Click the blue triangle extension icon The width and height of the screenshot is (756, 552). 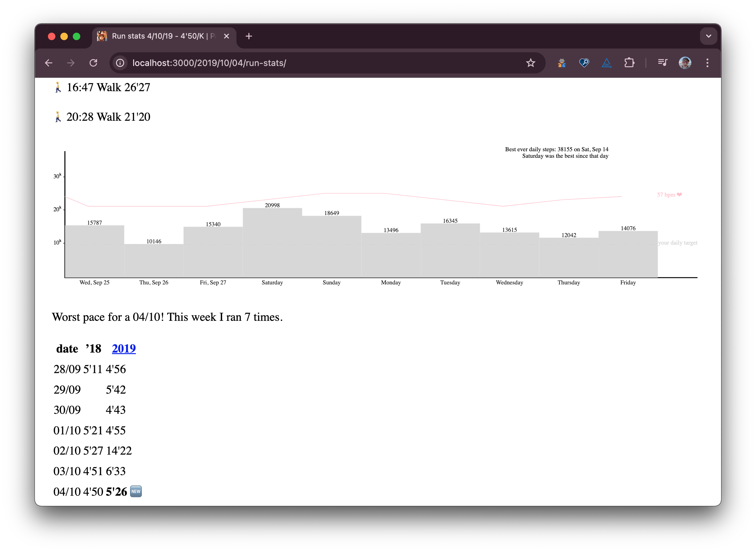[x=606, y=63]
